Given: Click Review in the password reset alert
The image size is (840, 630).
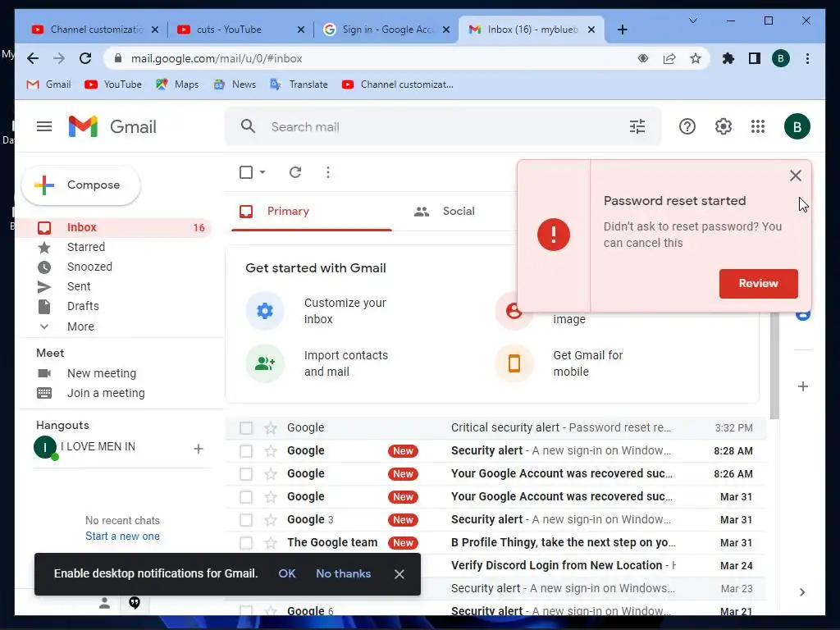Looking at the screenshot, I should pos(758,283).
